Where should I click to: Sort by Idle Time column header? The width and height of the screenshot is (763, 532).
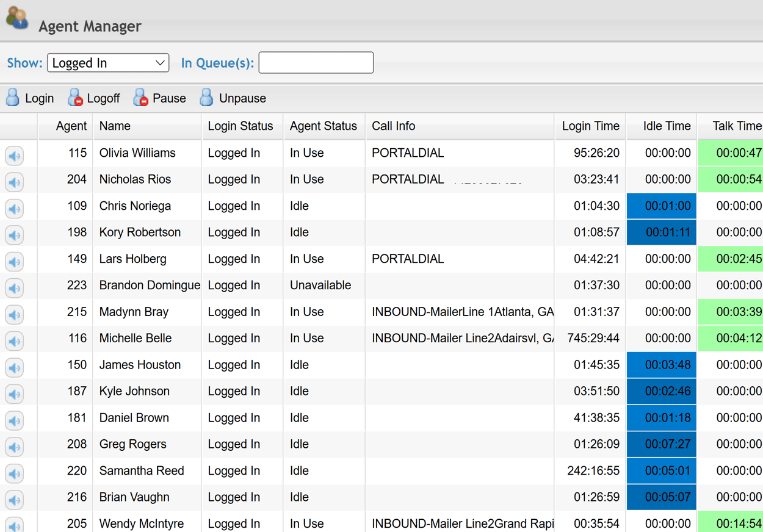[x=667, y=126]
